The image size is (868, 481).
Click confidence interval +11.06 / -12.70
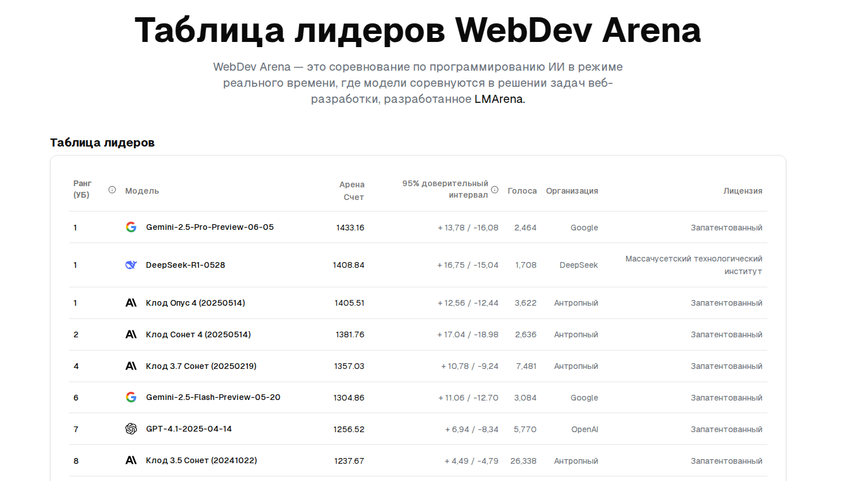[468, 398]
